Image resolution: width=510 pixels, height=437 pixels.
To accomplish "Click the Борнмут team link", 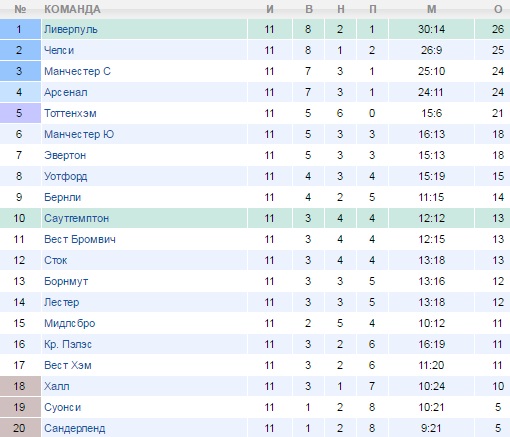I will pos(66,281).
